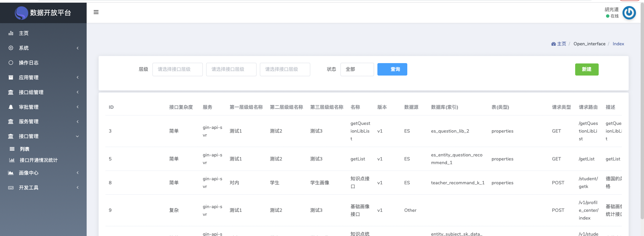Screen dimensions: 644x236
Task: Click the breadcrumb dashboard icon
Action: [x=553, y=44]
